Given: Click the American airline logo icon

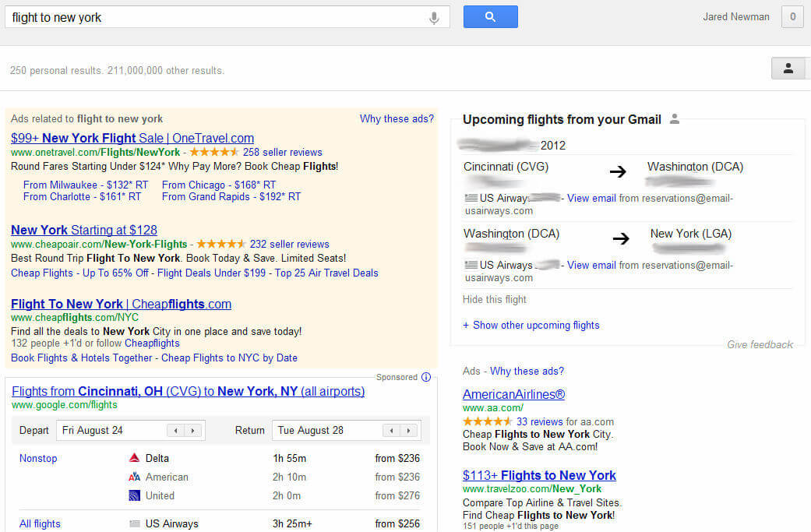Looking at the screenshot, I should click(134, 477).
